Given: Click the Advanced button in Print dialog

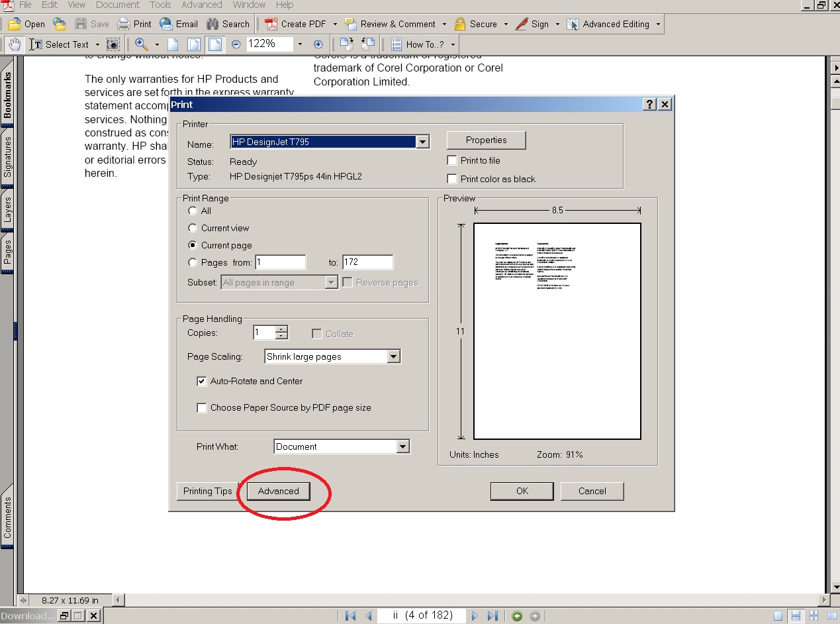Looking at the screenshot, I should (x=279, y=491).
